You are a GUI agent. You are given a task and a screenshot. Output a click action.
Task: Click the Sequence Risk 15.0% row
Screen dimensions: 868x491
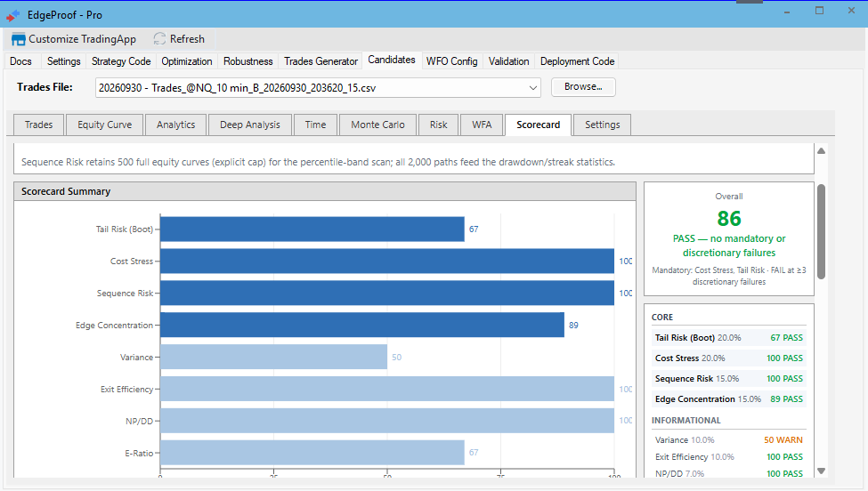(728, 379)
